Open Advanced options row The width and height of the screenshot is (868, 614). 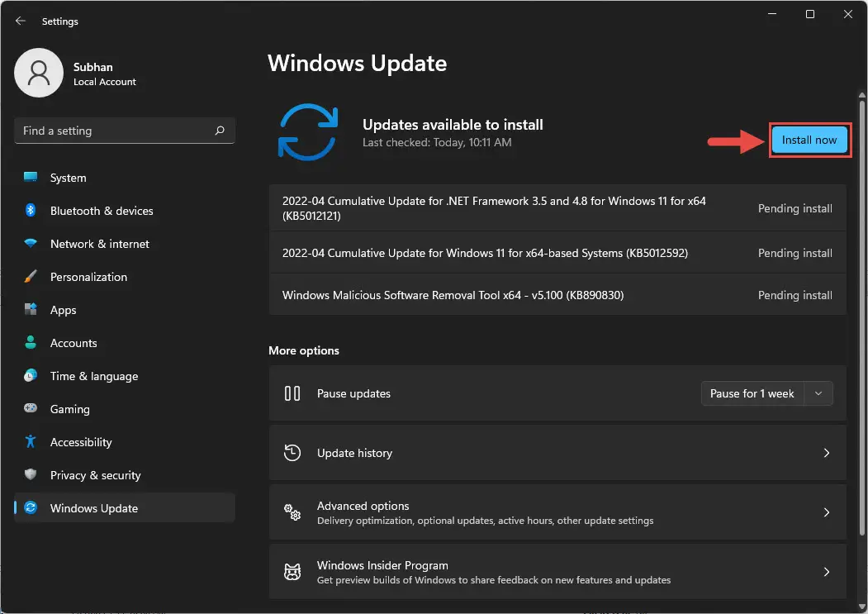(x=557, y=512)
